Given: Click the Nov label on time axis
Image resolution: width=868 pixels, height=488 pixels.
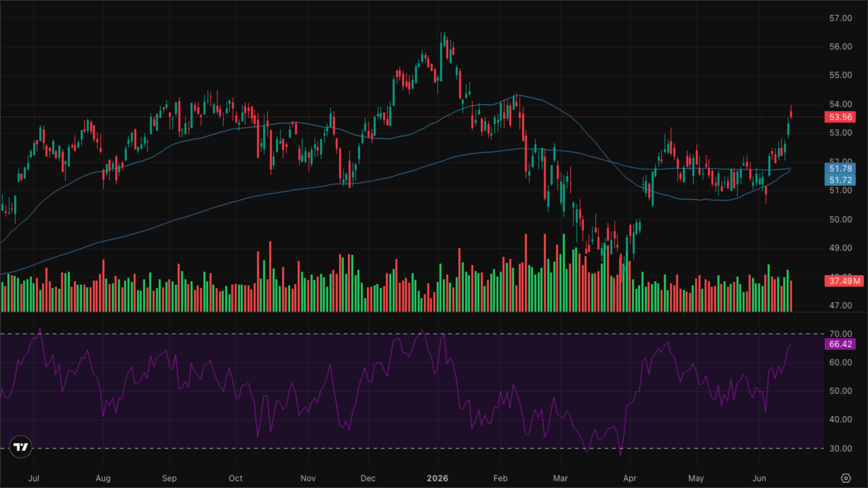Looking at the screenshot, I should [x=308, y=478].
